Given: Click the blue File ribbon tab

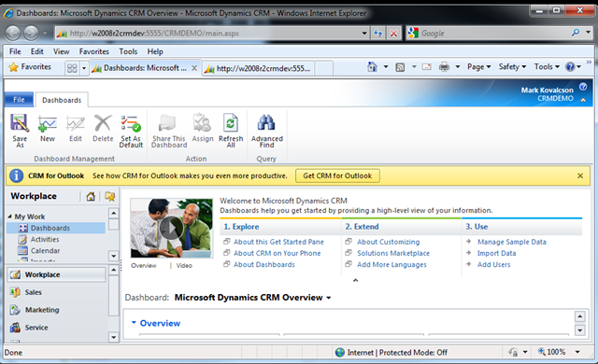Looking at the screenshot, I should (19, 100).
